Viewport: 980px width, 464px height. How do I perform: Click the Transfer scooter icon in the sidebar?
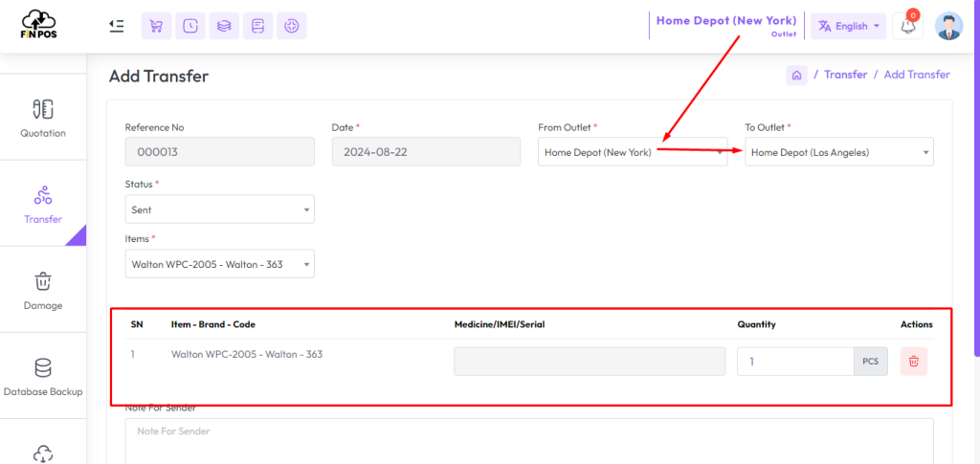42,195
